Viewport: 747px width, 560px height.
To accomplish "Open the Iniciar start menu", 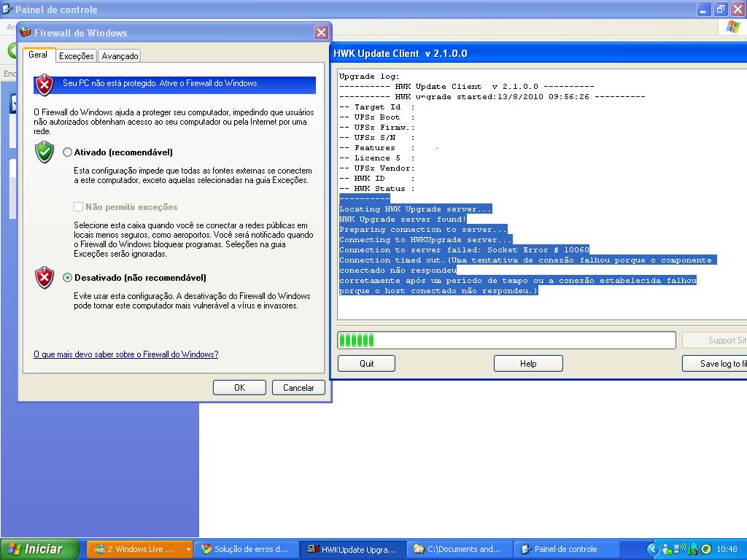I will point(39,549).
